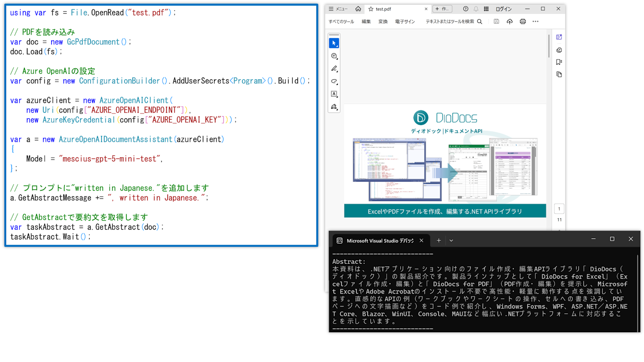
Task: Add a new terminal tab with plus
Action: pyautogui.click(x=439, y=241)
